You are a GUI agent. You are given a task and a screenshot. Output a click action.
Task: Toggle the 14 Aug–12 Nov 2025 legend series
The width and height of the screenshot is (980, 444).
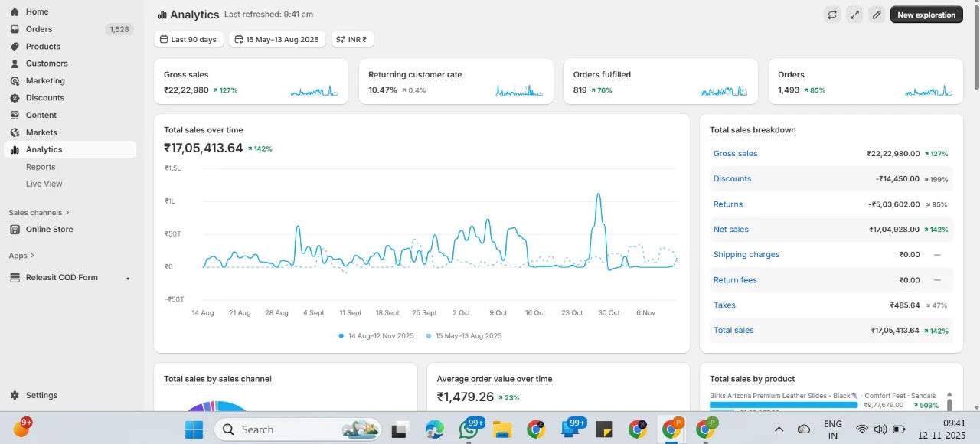point(376,335)
